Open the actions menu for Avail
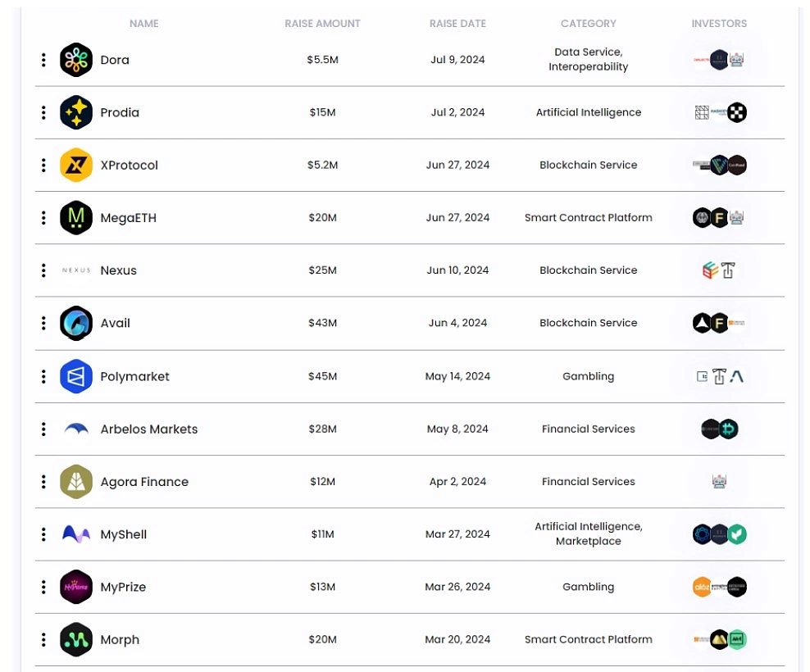 tap(43, 323)
